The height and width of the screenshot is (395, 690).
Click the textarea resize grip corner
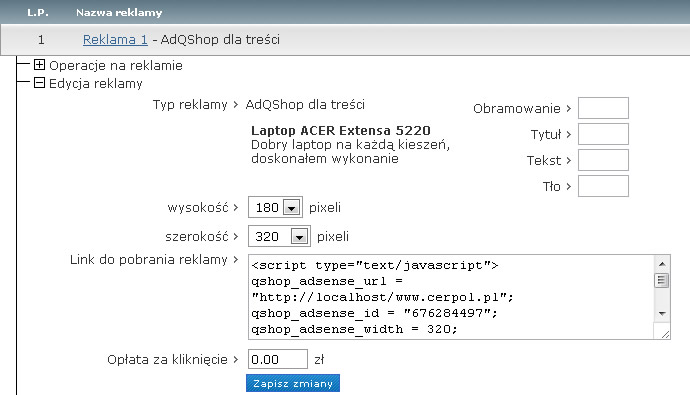[665, 334]
